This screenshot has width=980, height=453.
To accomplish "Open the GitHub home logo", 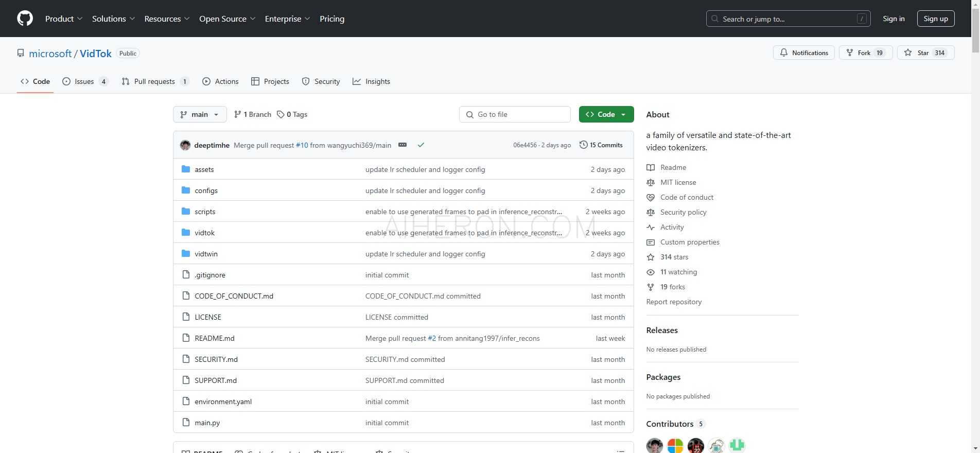I will 25,19.
